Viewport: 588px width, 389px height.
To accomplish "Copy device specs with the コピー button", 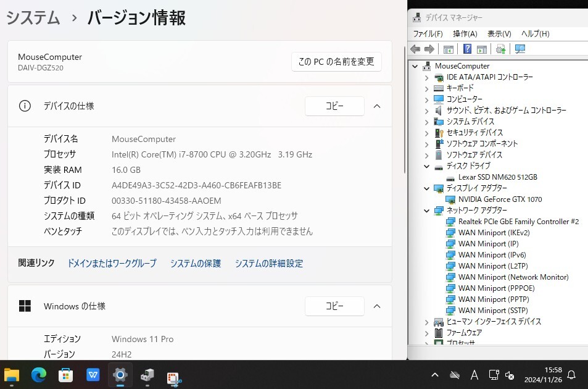I will (x=334, y=106).
